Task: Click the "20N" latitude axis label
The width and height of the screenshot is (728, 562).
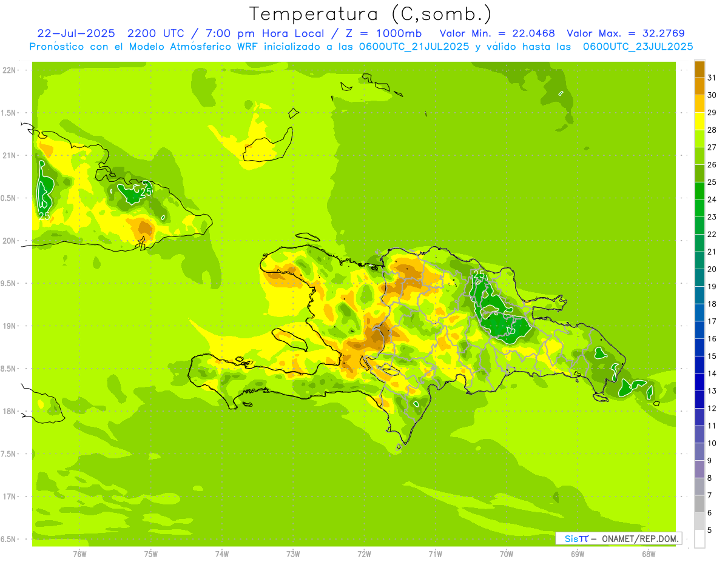Action: point(8,241)
